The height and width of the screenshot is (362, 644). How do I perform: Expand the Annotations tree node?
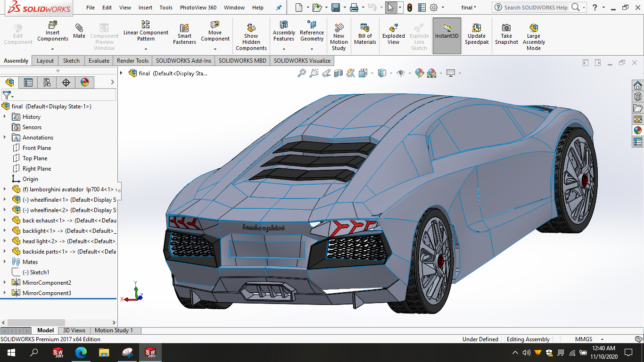click(x=5, y=137)
